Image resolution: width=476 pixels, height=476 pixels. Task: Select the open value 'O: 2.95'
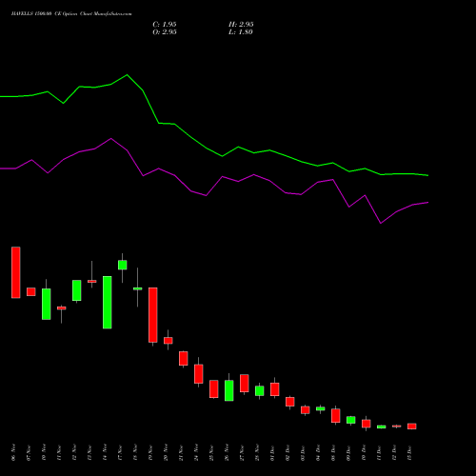(x=165, y=32)
